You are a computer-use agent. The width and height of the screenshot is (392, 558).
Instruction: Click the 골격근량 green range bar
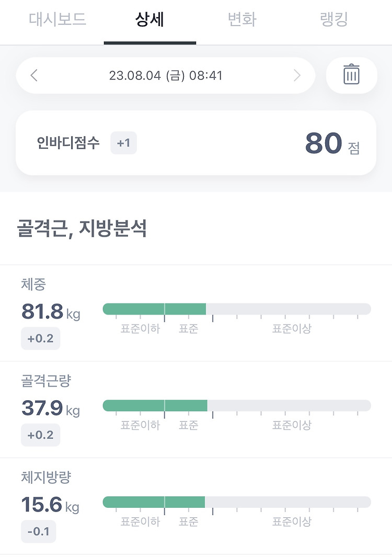click(x=155, y=405)
